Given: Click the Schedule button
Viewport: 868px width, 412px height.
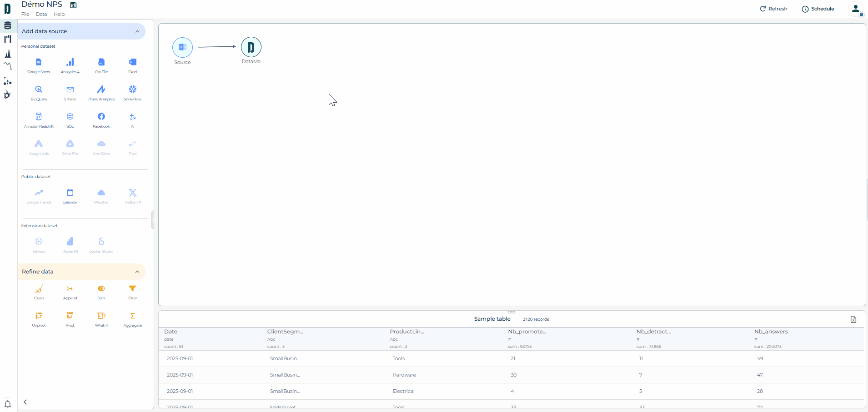Looking at the screenshot, I should pos(818,9).
